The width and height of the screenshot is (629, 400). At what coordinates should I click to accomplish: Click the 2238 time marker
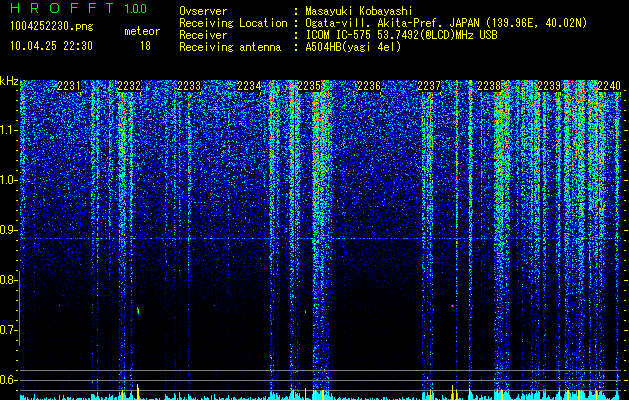[489, 85]
